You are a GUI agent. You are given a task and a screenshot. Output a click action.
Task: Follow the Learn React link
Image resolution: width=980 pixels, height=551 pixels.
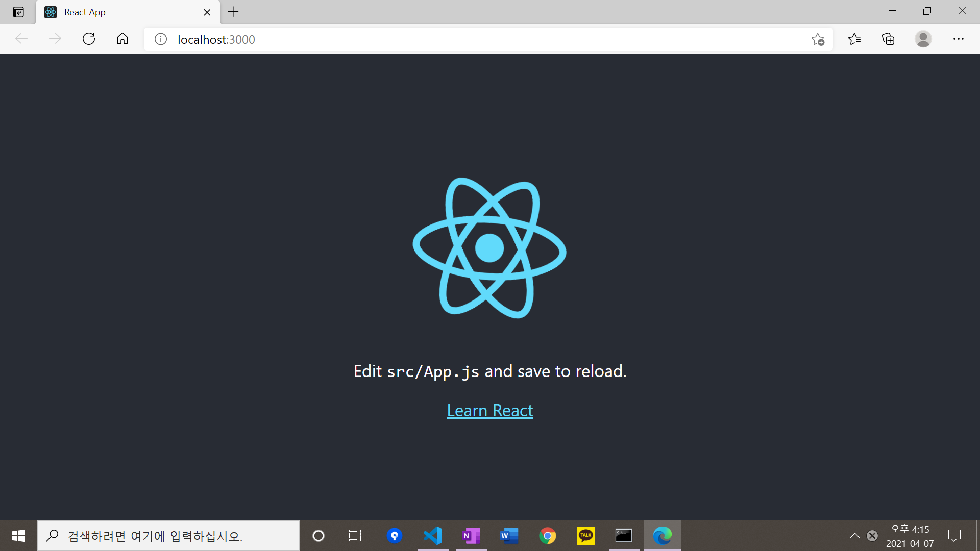tap(489, 410)
